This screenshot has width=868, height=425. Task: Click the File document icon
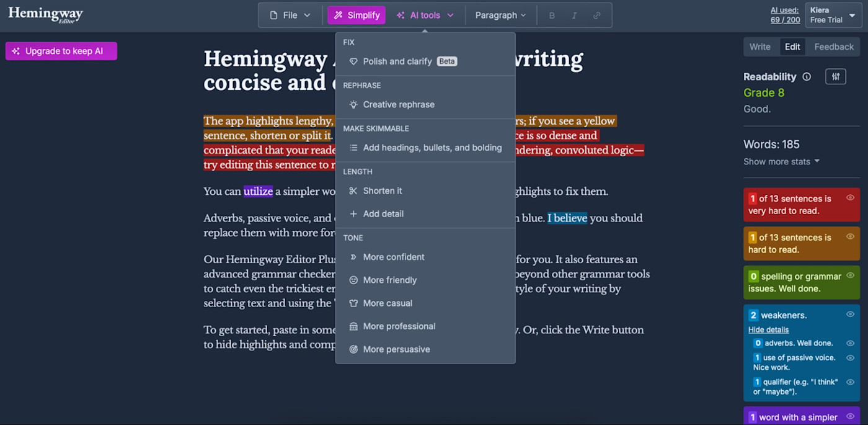pyautogui.click(x=273, y=15)
